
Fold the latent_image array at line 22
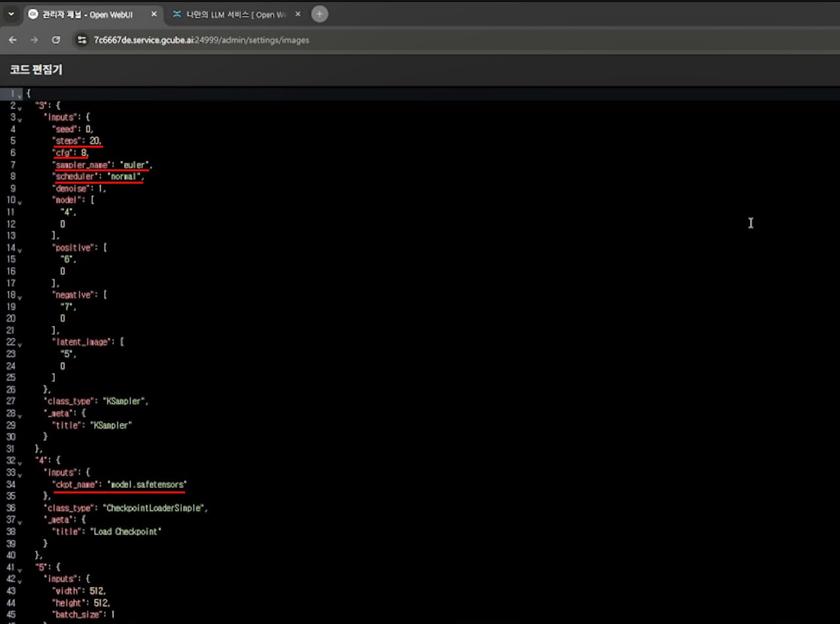click(x=19, y=343)
